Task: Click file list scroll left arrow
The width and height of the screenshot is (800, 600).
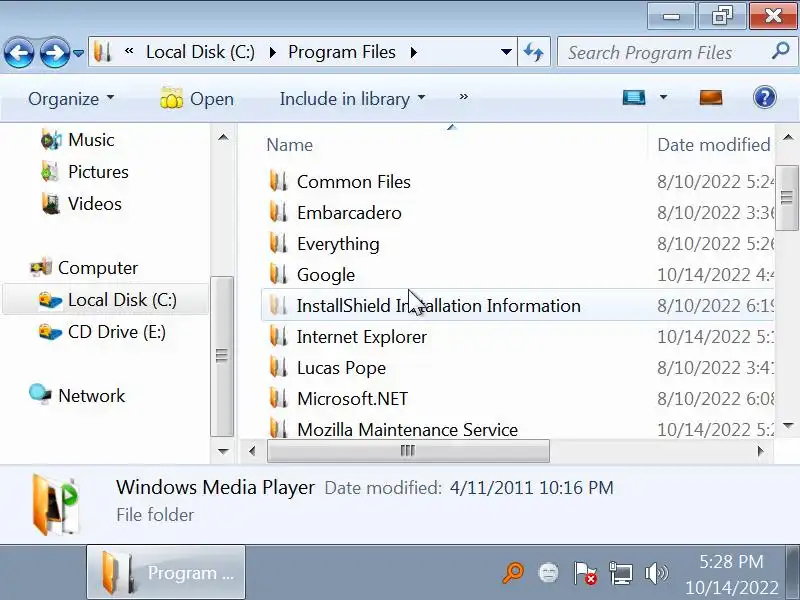Action: click(x=252, y=451)
